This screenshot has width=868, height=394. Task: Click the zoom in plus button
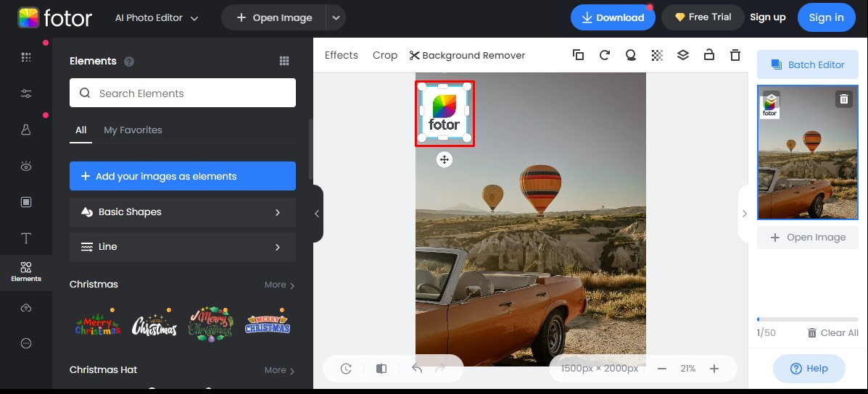[714, 369]
